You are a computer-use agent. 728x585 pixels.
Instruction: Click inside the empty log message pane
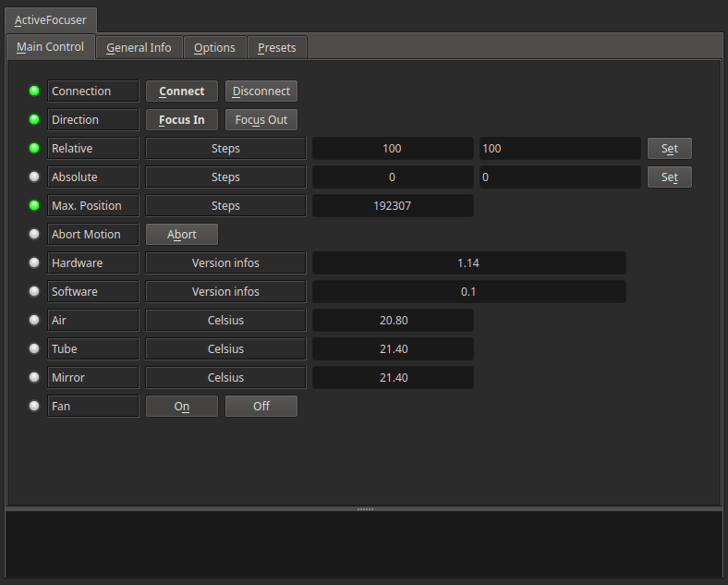pyautogui.click(x=364, y=544)
